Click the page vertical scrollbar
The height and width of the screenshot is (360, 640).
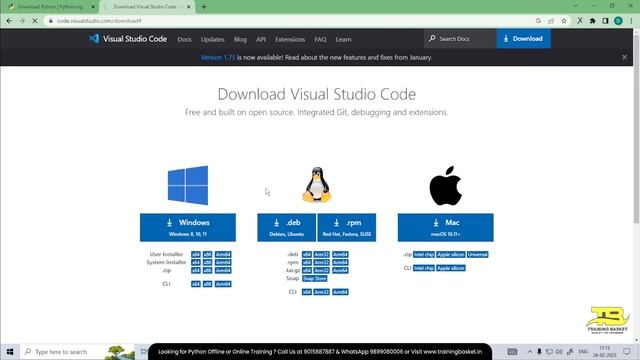(x=636, y=129)
